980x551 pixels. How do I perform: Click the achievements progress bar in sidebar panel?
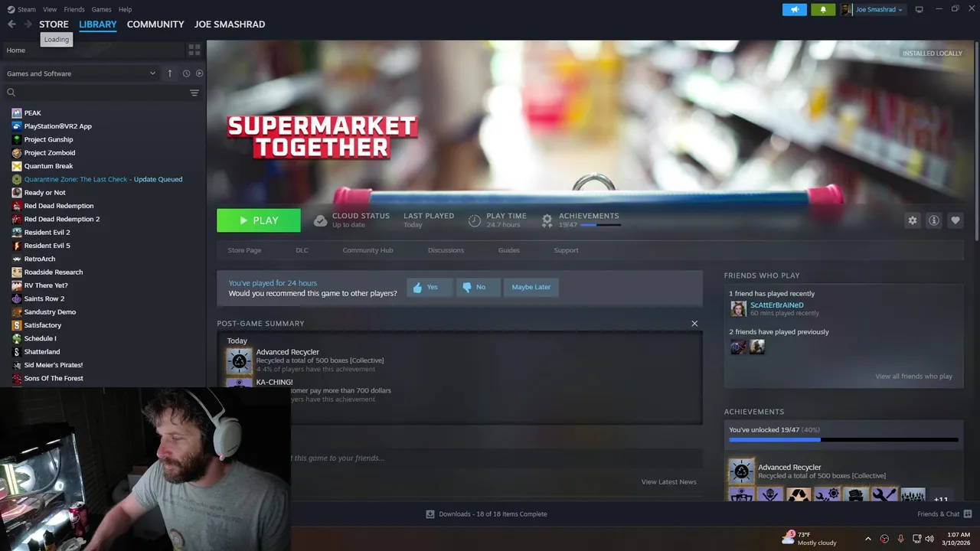[843, 440]
